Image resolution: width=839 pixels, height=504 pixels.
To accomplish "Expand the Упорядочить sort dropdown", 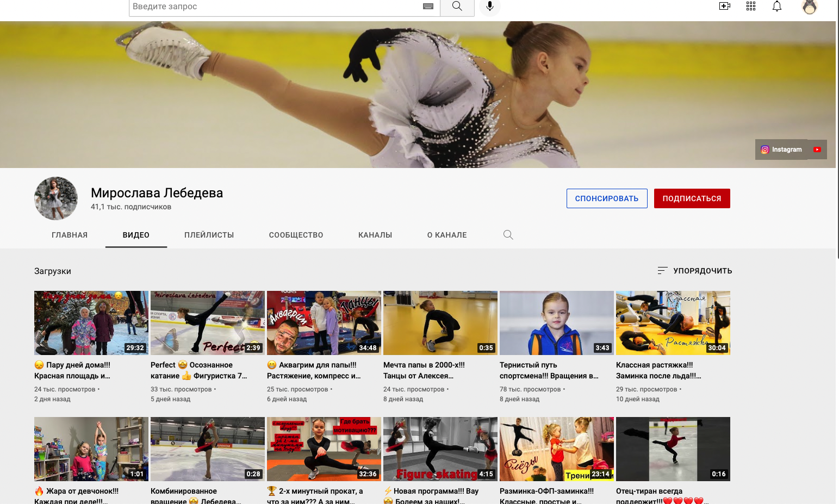I will click(x=694, y=271).
